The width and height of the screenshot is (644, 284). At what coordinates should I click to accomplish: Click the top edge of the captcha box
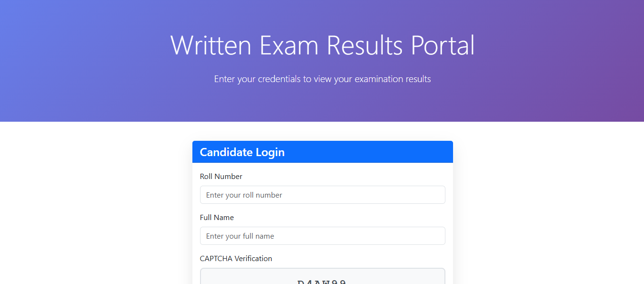[x=322, y=270]
